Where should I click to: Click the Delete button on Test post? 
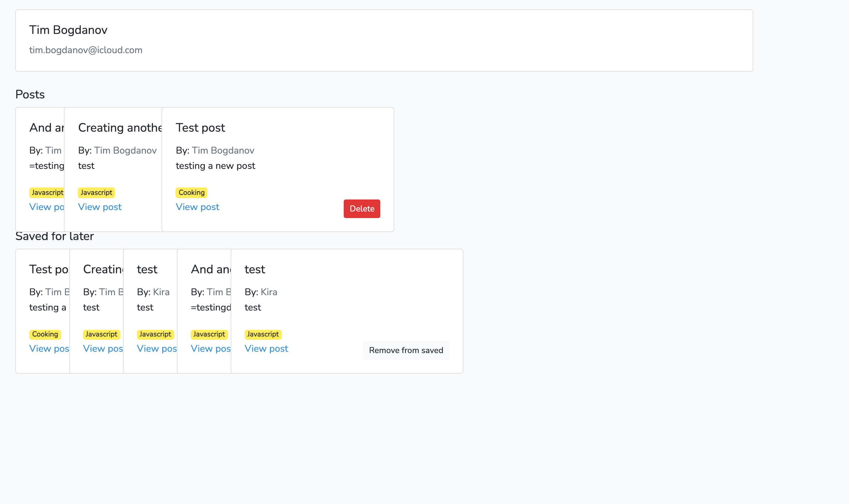pyautogui.click(x=362, y=208)
